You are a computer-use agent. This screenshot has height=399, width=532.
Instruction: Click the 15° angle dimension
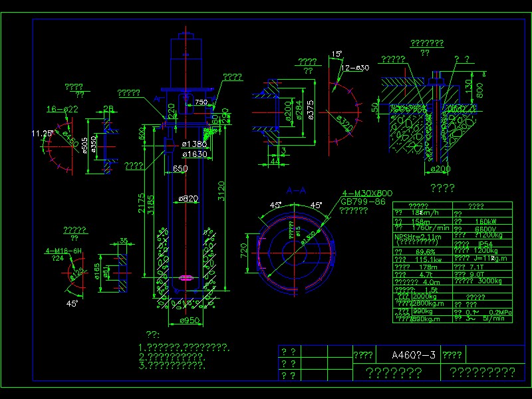[x=336, y=54]
